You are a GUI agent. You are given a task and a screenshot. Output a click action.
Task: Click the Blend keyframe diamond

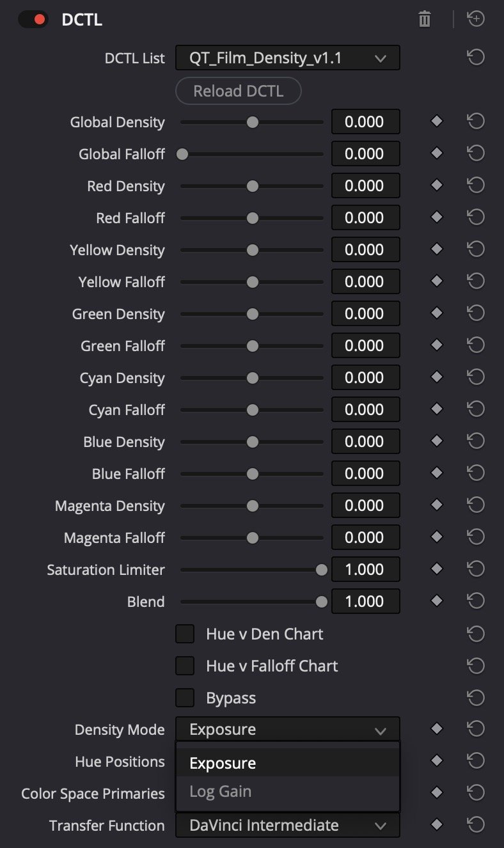pos(437,601)
